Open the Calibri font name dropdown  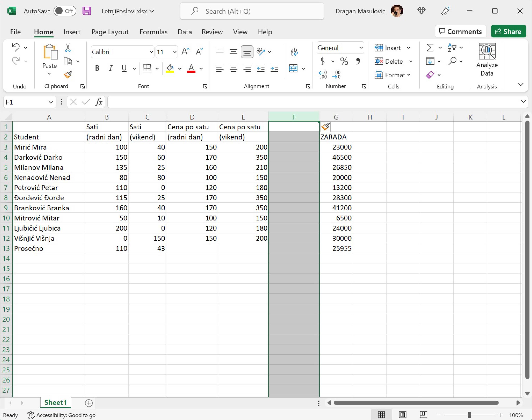click(x=151, y=52)
